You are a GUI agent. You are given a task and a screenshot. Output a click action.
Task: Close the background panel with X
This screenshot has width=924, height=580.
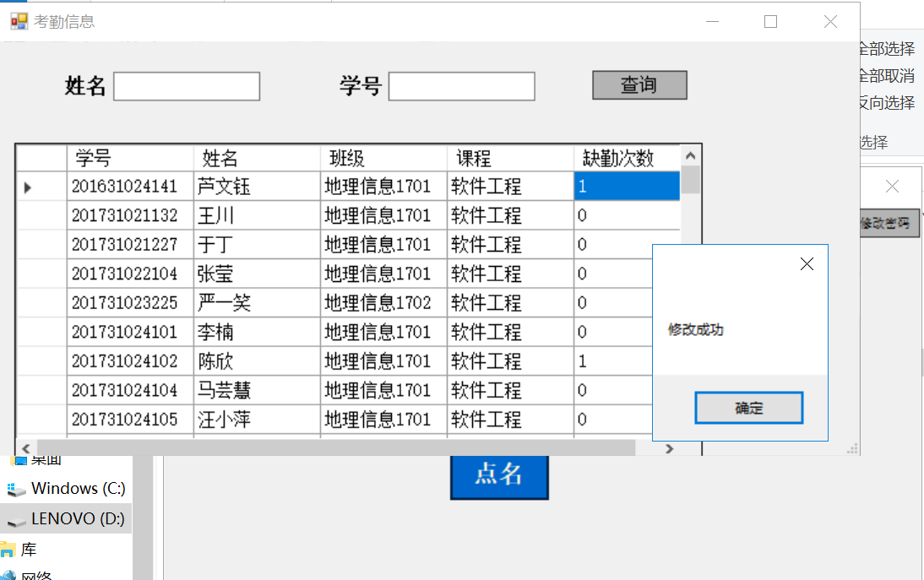point(892,187)
